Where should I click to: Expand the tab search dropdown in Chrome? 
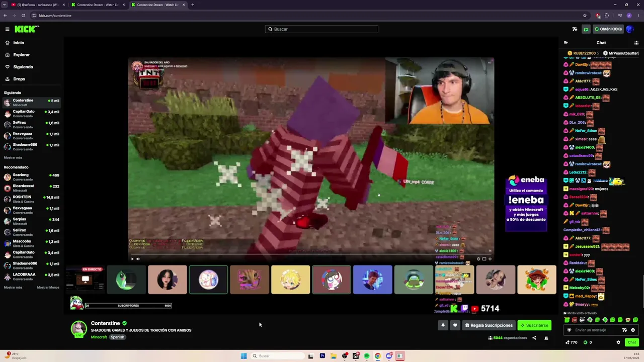pyautogui.click(x=5, y=5)
